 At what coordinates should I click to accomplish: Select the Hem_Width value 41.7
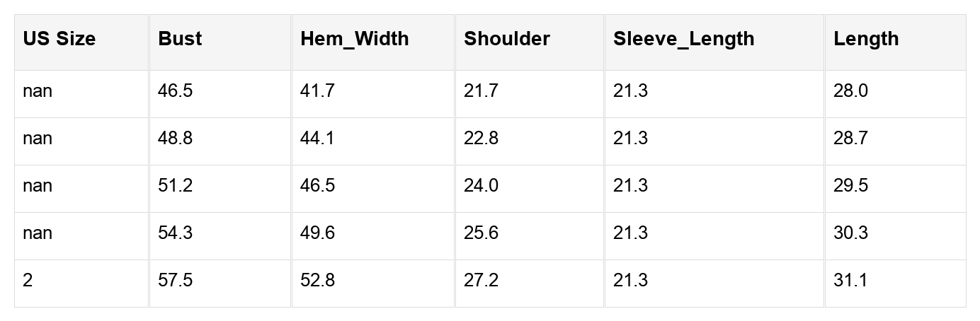pos(317,91)
